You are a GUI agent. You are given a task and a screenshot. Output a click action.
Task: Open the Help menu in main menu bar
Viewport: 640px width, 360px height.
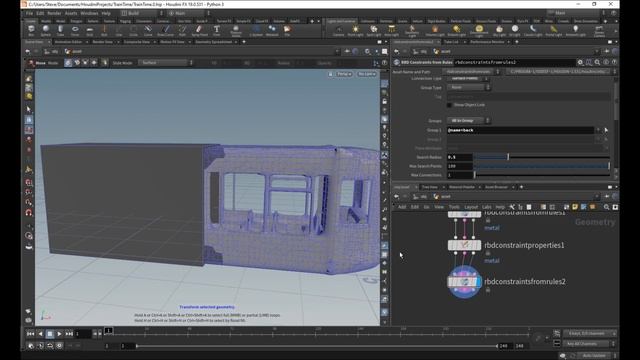pos(106,13)
